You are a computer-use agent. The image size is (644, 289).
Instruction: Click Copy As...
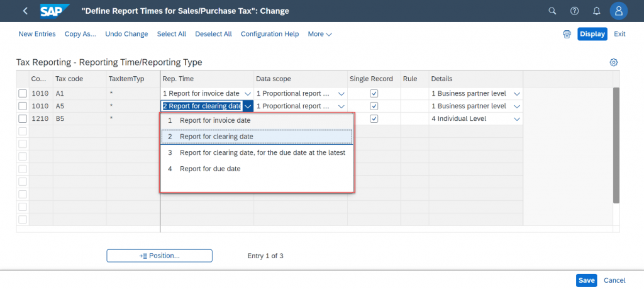[80, 34]
